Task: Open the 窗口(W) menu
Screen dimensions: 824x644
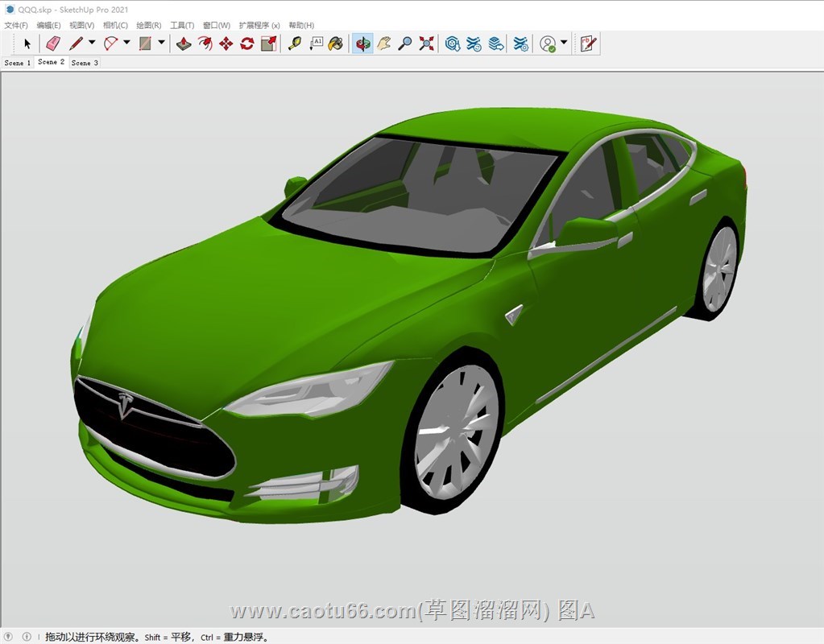Action: pos(217,25)
